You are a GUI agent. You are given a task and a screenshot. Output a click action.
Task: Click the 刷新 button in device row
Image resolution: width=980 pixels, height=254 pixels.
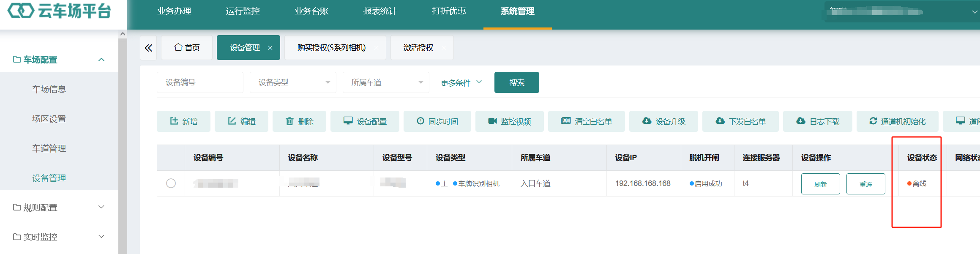pyautogui.click(x=820, y=184)
